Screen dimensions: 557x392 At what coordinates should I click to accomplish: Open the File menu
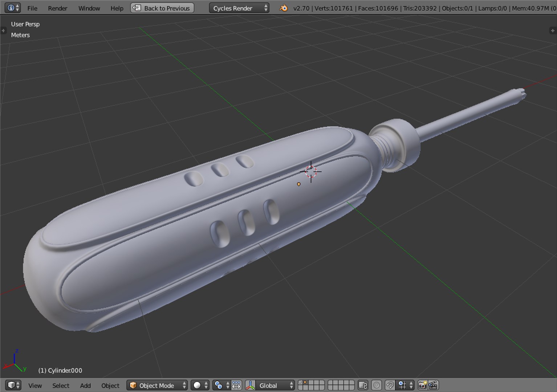coord(32,8)
